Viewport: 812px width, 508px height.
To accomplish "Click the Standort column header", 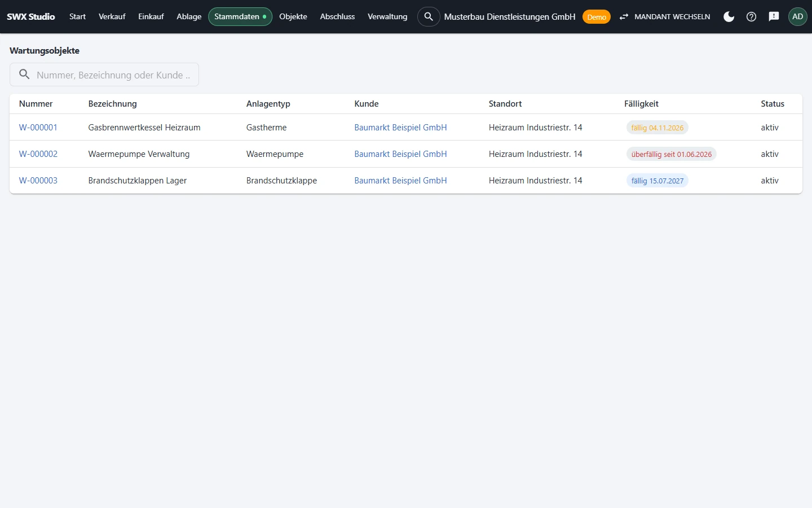I will click(505, 104).
